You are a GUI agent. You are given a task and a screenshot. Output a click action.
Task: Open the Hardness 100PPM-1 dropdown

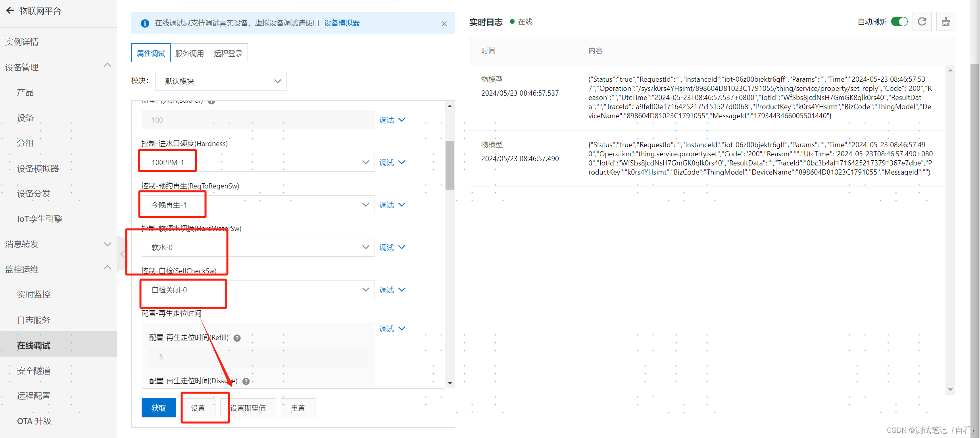click(258, 162)
